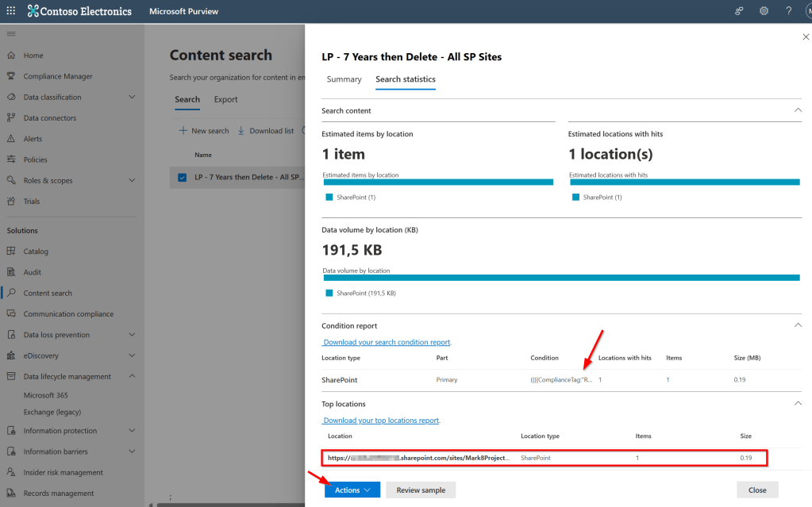Select the Audit icon in Solutions
Viewport: 812px width, 507px height.
point(11,272)
